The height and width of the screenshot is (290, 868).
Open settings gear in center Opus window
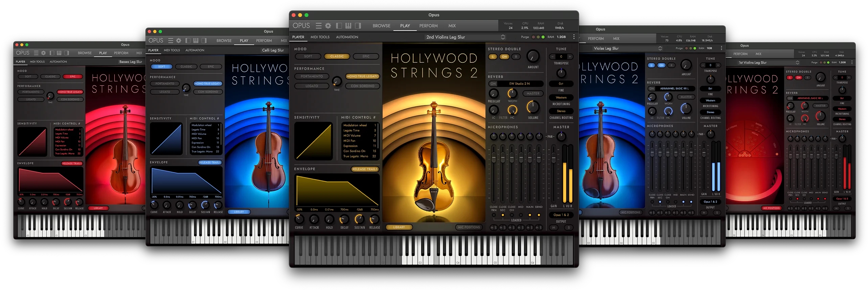pos(328,26)
